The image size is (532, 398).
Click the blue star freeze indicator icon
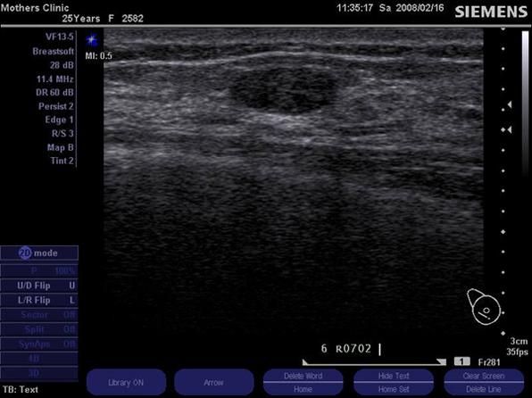tap(92, 40)
